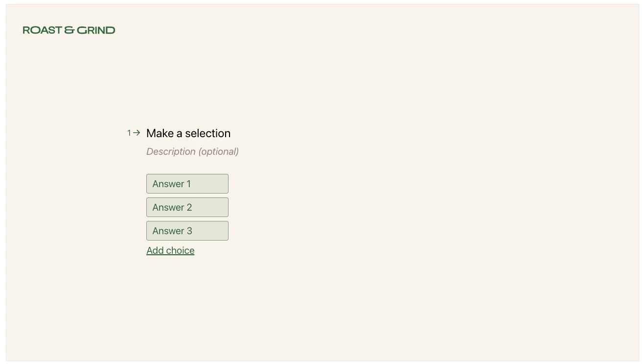
Task: Click the green arrow beside the title
Action: (137, 133)
